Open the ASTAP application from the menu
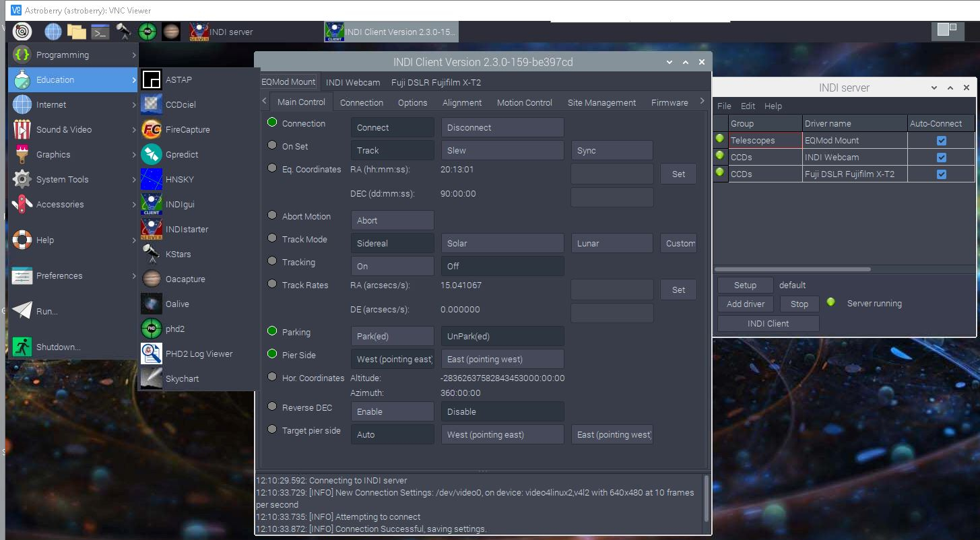980x540 pixels. [199, 79]
